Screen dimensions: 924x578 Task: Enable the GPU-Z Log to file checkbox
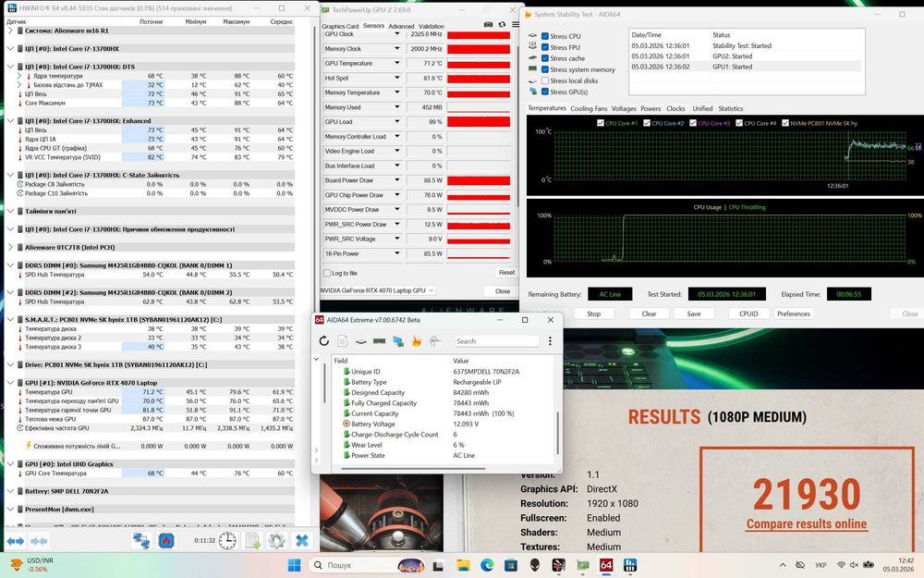tap(327, 273)
